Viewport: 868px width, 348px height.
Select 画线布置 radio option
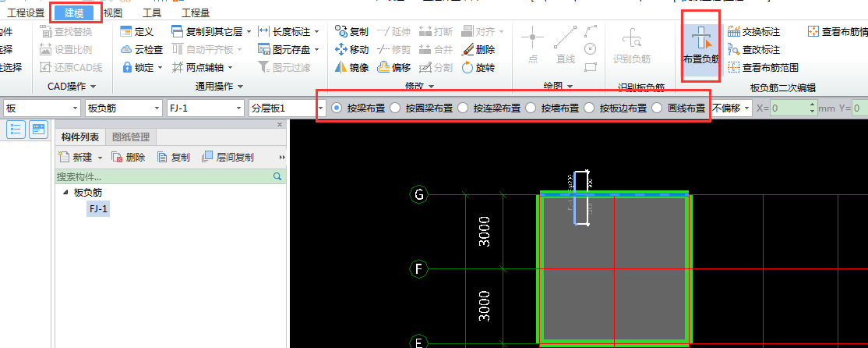tap(657, 108)
